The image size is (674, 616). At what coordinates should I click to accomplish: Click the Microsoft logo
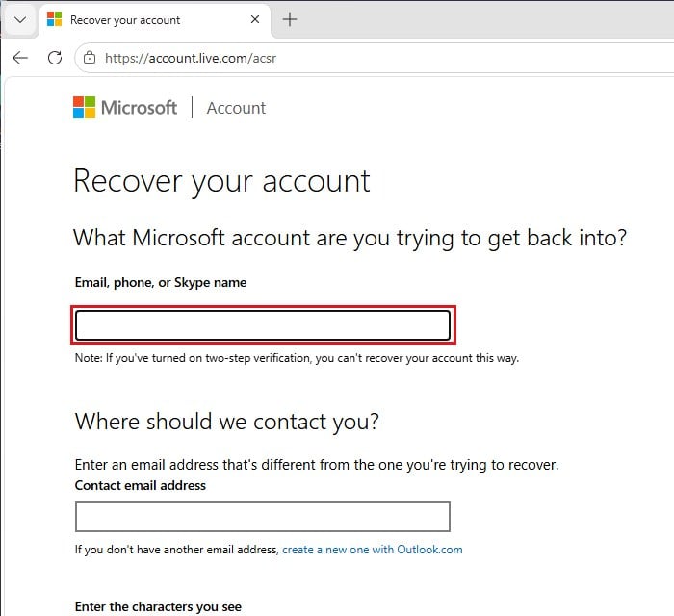coord(125,108)
